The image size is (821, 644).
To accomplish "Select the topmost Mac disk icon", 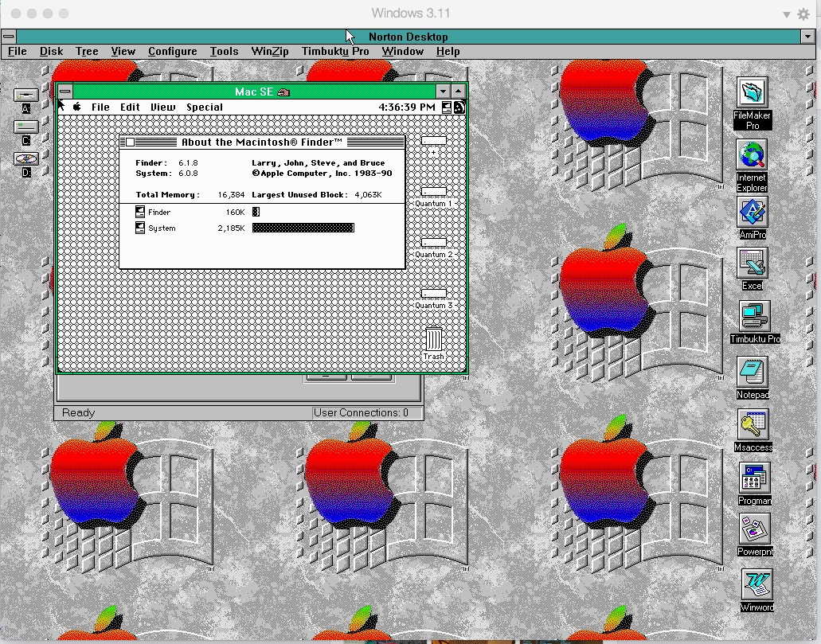I will (x=433, y=140).
